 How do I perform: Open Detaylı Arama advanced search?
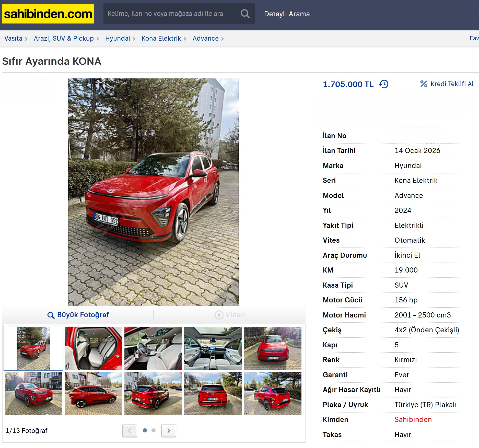coord(287,14)
